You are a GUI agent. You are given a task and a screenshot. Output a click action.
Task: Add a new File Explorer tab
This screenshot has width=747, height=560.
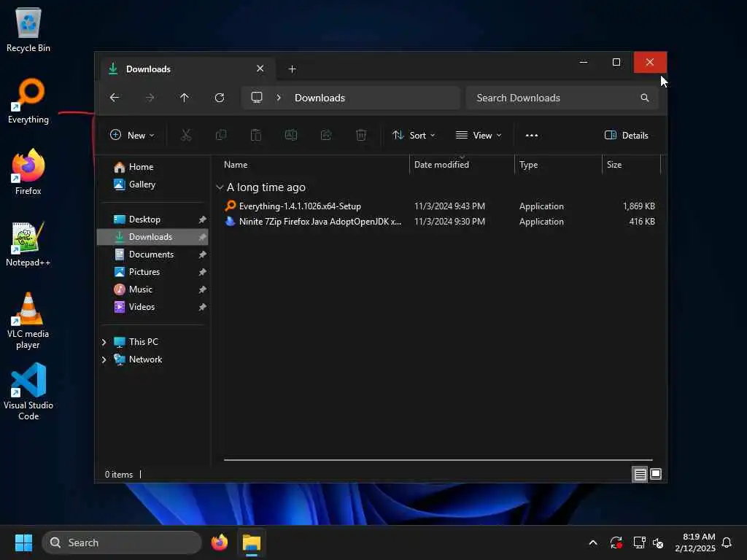292,69
